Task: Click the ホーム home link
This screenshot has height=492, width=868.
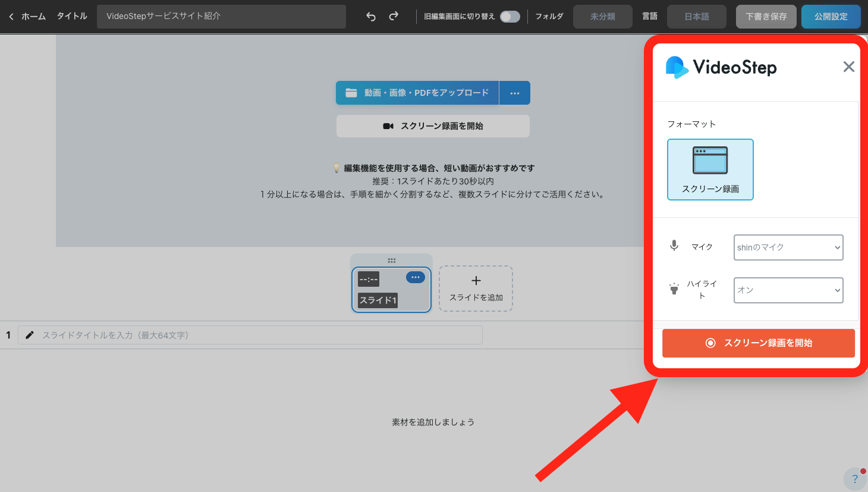Action: [x=33, y=17]
